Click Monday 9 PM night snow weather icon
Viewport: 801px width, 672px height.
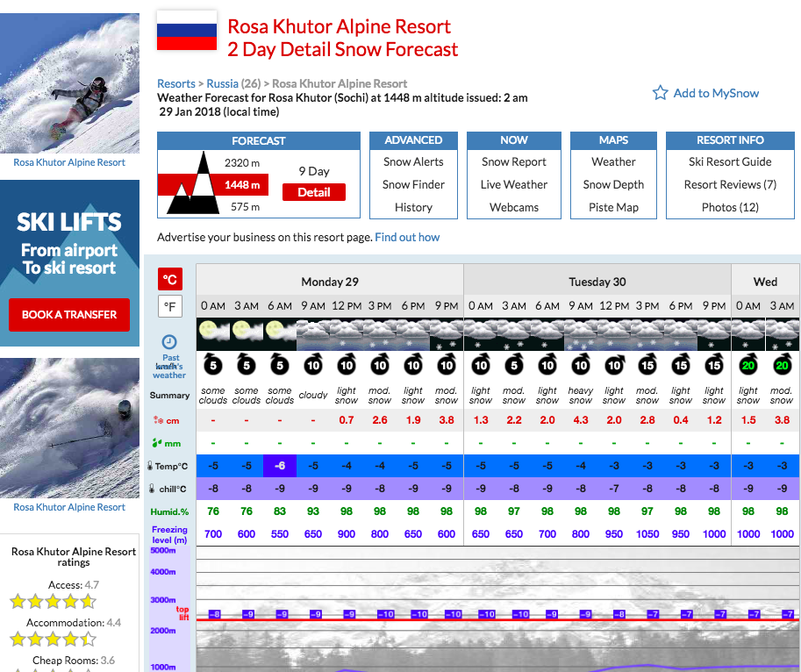[447, 334]
